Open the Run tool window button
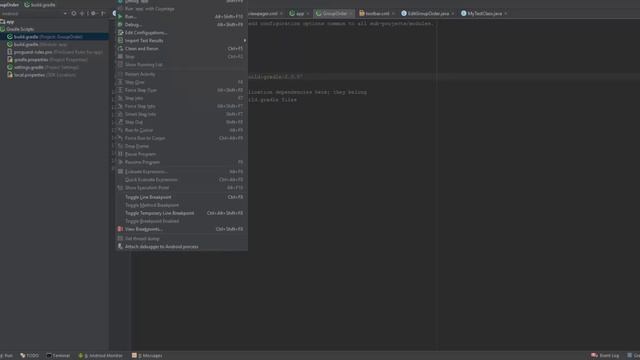The width and height of the screenshot is (640, 360). pyautogui.click(x=7, y=356)
